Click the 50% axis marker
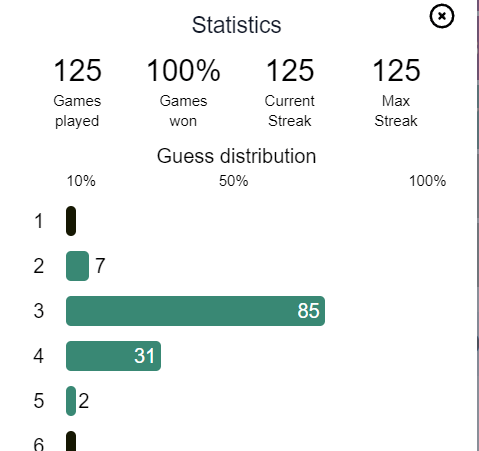Screen dimensions: 479x451 pyautogui.click(x=233, y=181)
